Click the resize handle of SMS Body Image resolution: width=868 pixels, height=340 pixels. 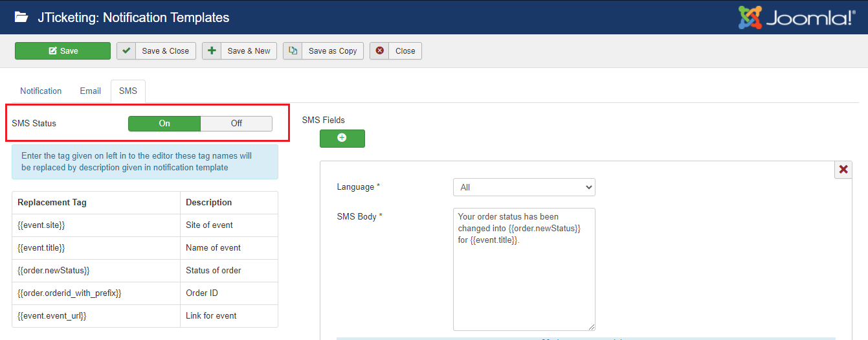tap(592, 327)
